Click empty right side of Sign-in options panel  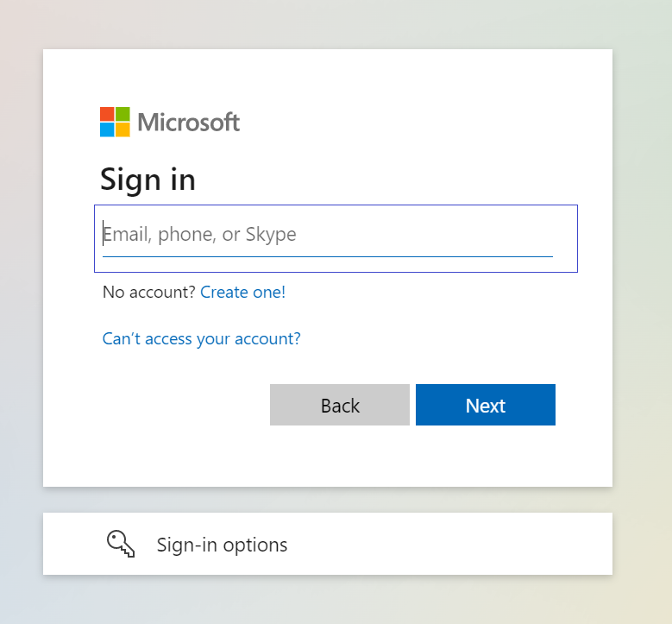tap(471, 544)
